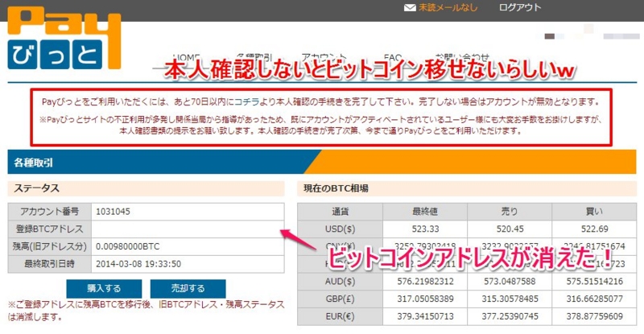The height and width of the screenshot is (334, 644).
Task: Click the EUR(€) currency row label
Action: click(x=340, y=316)
